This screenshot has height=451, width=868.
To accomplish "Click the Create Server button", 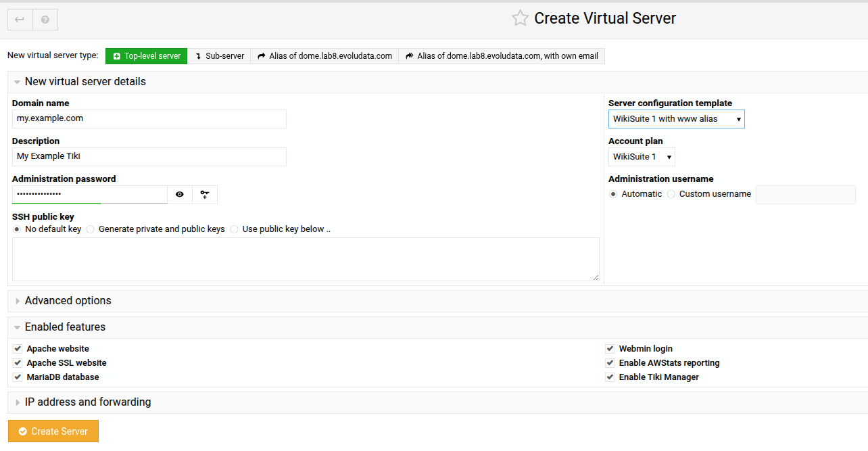I will [x=53, y=431].
